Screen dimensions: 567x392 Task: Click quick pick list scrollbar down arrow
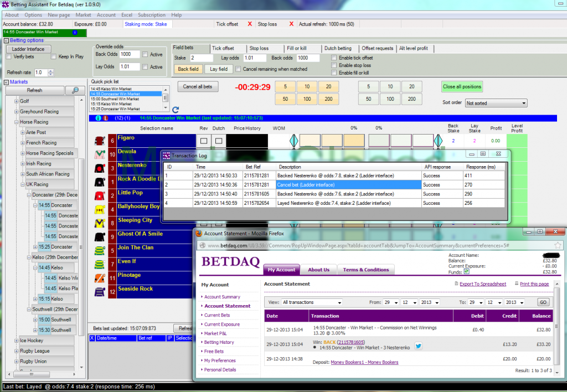[x=165, y=108]
